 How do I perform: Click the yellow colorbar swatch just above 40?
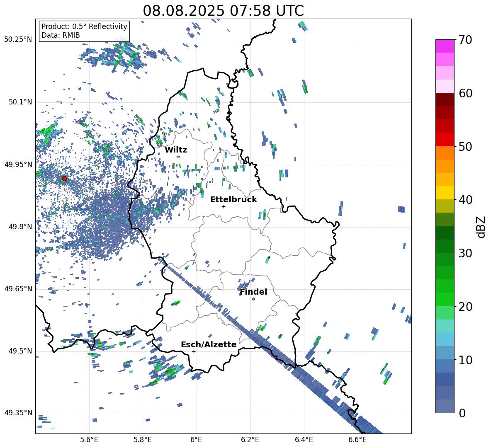pyautogui.click(x=445, y=193)
